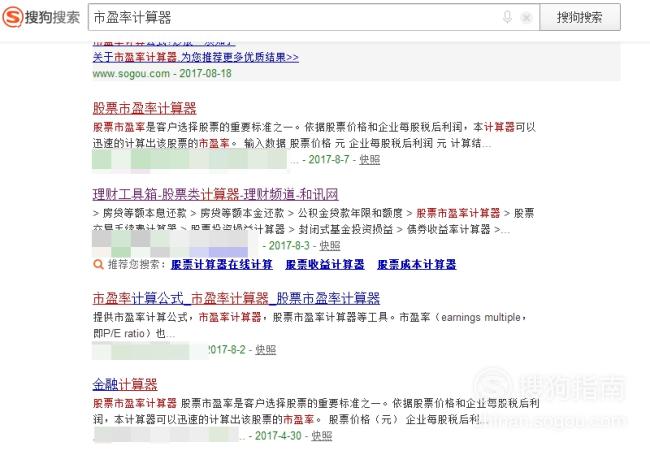650x455 pixels.
Task: Click the date text 2017-8-7
Action: (329, 160)
